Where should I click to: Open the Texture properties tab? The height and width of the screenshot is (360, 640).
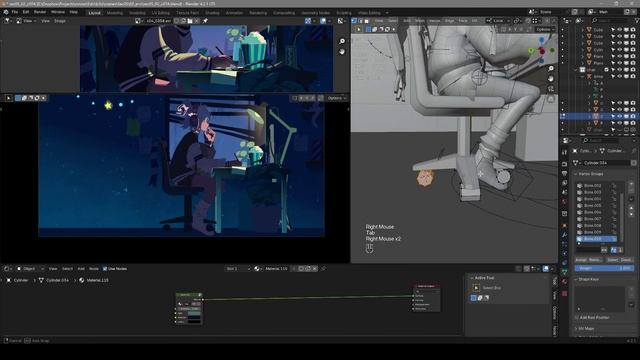point(564,293)
